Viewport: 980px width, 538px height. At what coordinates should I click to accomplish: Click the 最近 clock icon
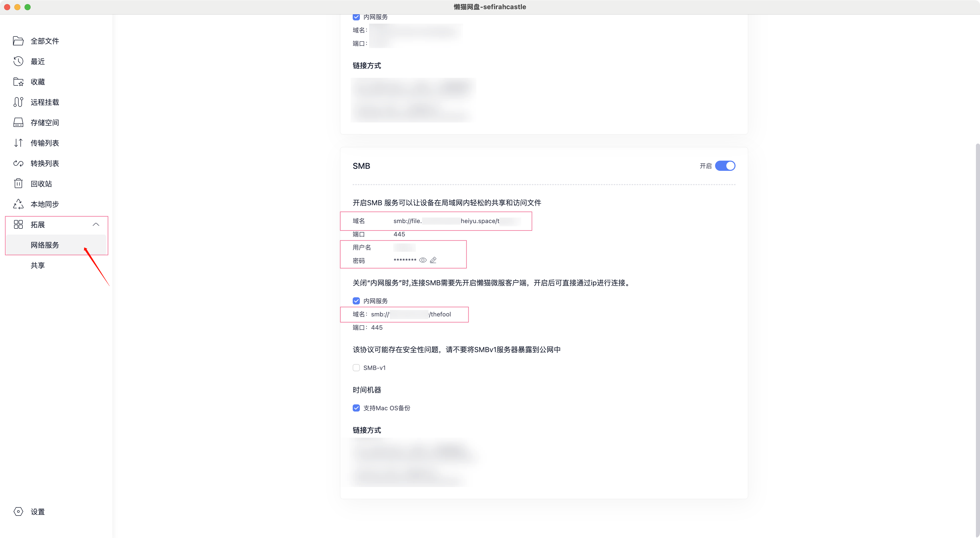click(18, 61)
